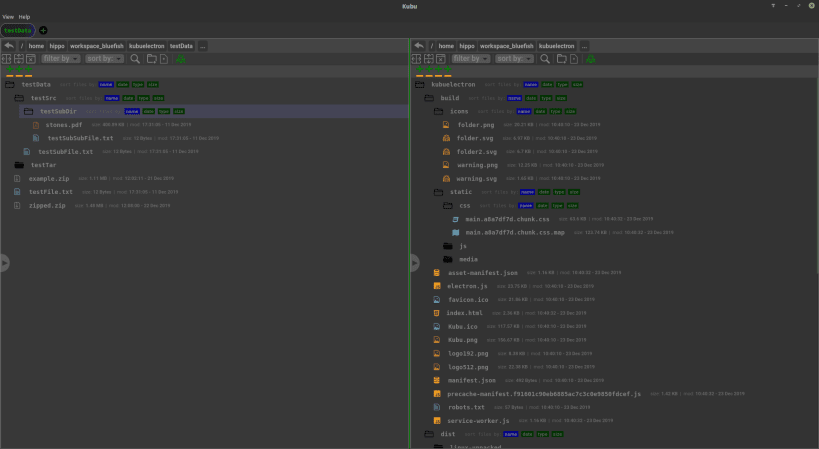This screenshot has width=819, height=449.
Task: Click the split-horizontally icon in left pane toolbar
Action: pos(7,59)
